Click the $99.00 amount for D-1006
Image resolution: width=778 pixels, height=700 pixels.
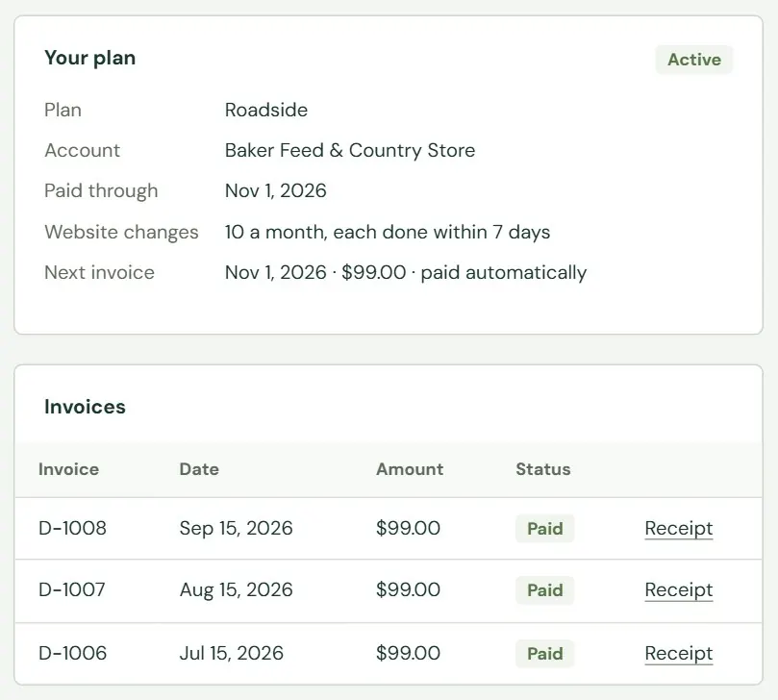pos(408,653)
